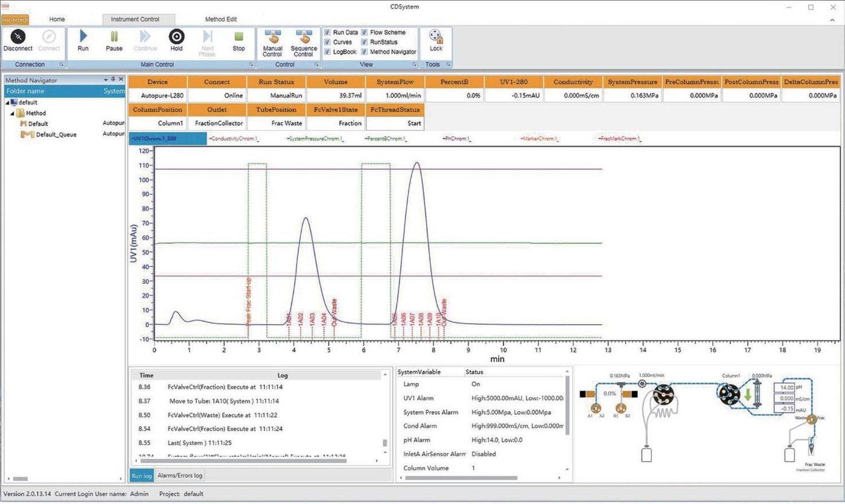Open the Method Navigator panel dropdown arrow
The height and width of the screenshot is (504, 845).
coord(106,80)
